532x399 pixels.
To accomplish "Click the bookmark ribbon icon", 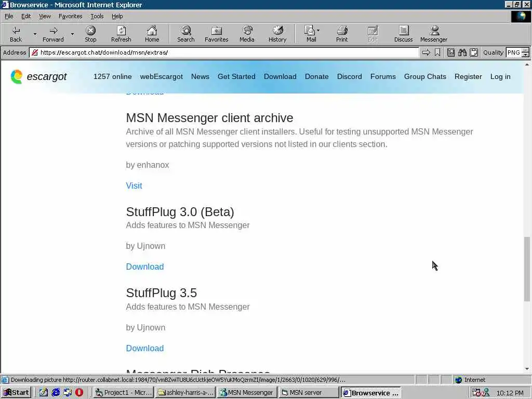I will (x=437, y=52).
